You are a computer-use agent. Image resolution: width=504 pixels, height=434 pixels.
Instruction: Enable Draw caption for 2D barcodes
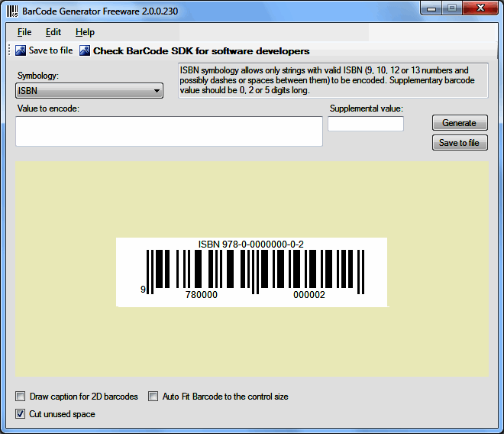(21, 397)
